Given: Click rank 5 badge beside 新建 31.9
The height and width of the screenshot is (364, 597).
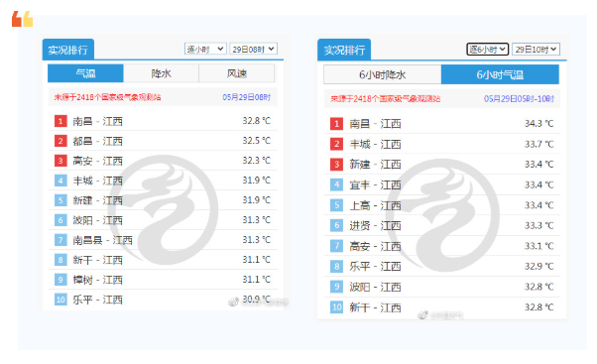Looking at the screenshot, I should point(60,200).
